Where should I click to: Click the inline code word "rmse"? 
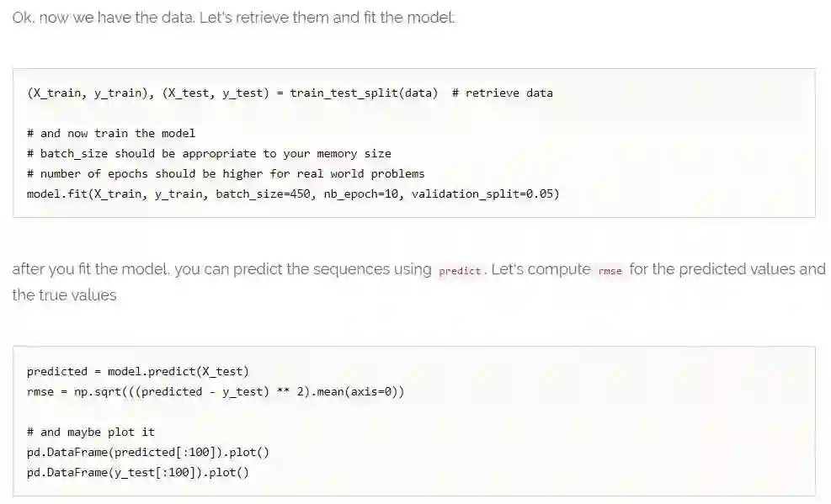click(610, 271)
